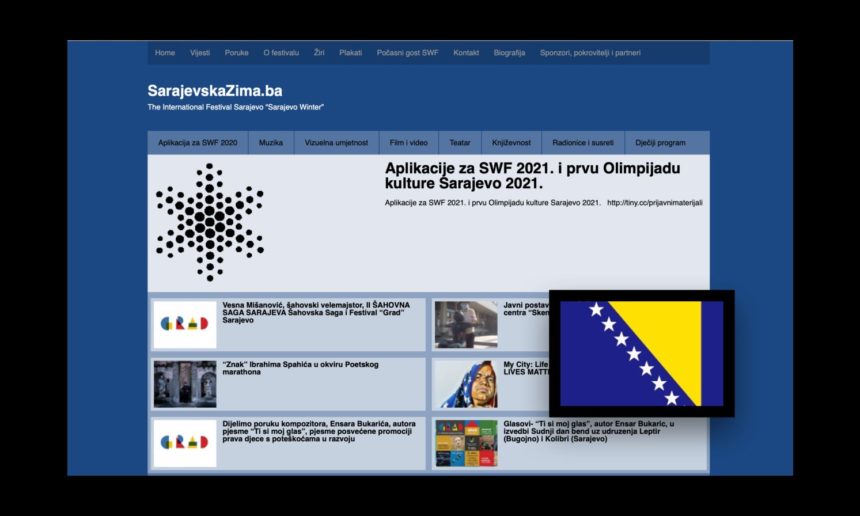The image size is (860, 516).
Task: Open Sponzori, pokrovitelji i partneri page
Action: (x=590, y=53)
